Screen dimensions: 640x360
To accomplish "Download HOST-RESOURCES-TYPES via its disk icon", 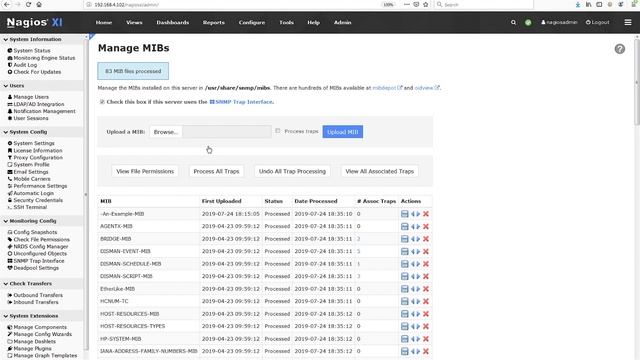I will click(404, 326).
